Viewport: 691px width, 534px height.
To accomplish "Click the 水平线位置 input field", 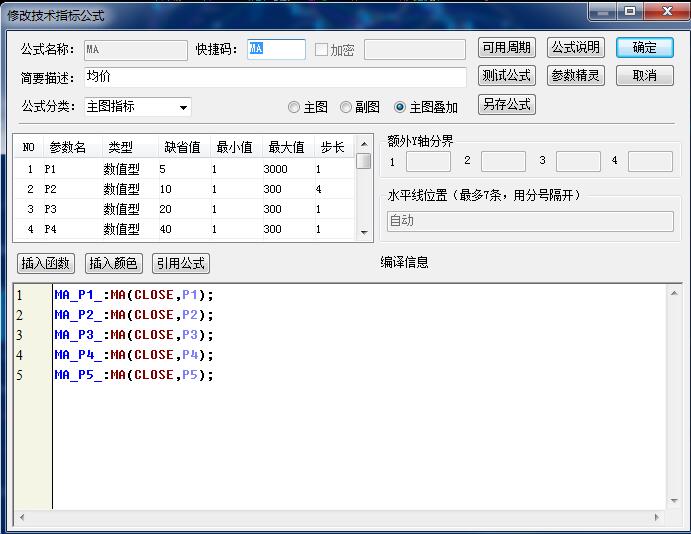I will [529, 221].
